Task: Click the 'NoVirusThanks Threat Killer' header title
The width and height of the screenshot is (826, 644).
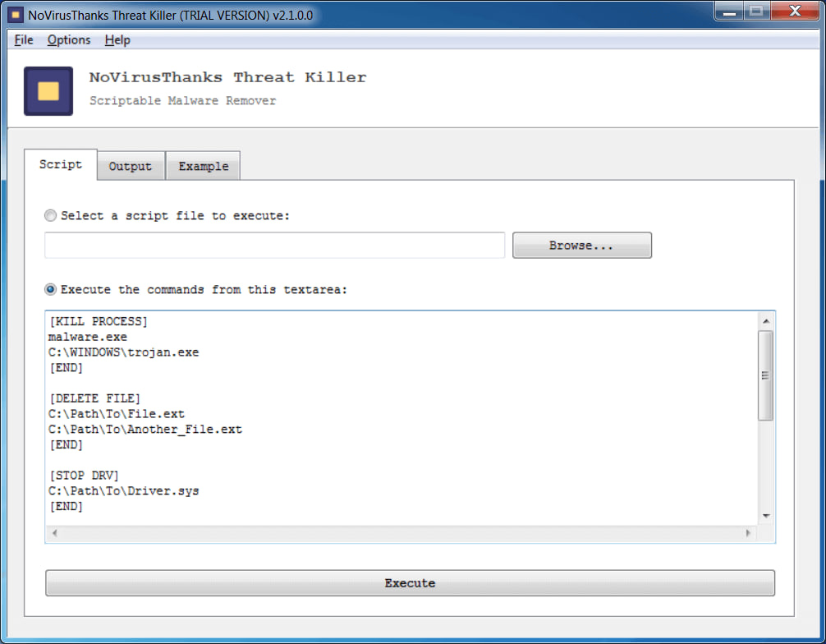Action: tap(227, 77)
